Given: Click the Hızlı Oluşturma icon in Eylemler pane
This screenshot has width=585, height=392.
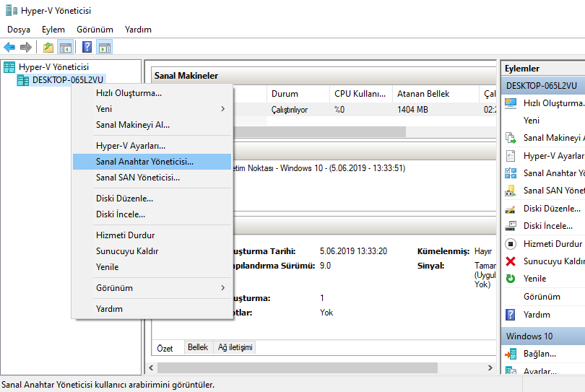Looking at the screenshot, I should click(511, 103).
